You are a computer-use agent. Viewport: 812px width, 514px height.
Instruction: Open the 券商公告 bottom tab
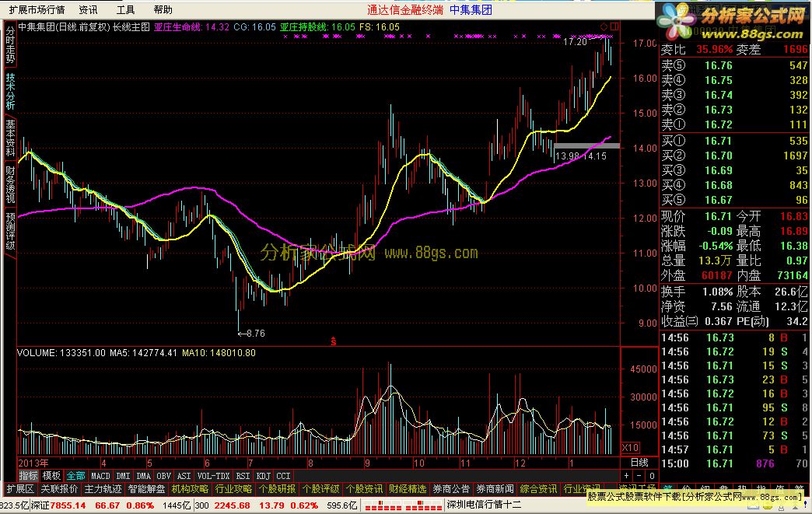(x=451, y=488)
